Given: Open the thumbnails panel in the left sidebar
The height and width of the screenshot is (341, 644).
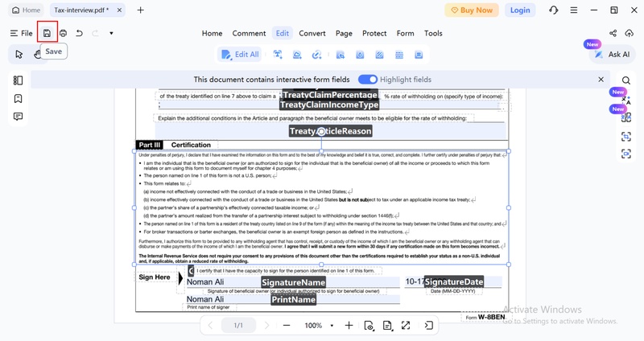Looking at the screenshot, I should click(18, 80).
